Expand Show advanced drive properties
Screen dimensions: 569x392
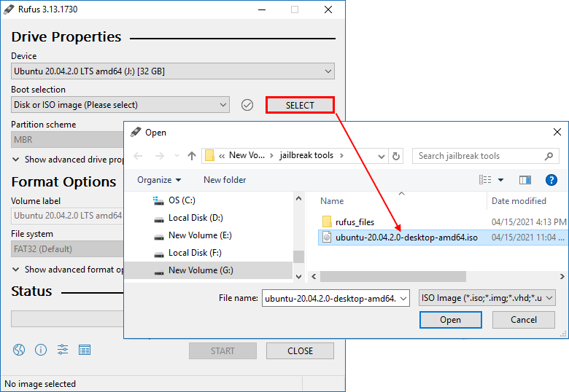click(x=69, y=160)
